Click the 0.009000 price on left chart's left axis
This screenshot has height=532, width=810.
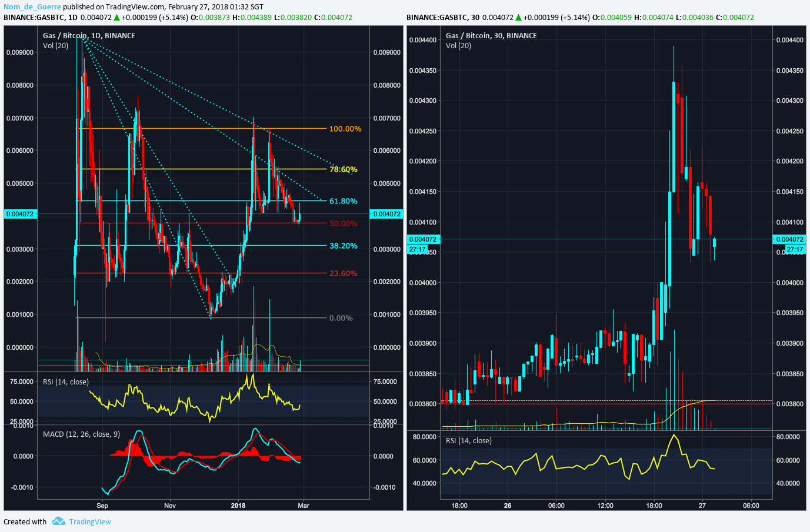point(20,52)
